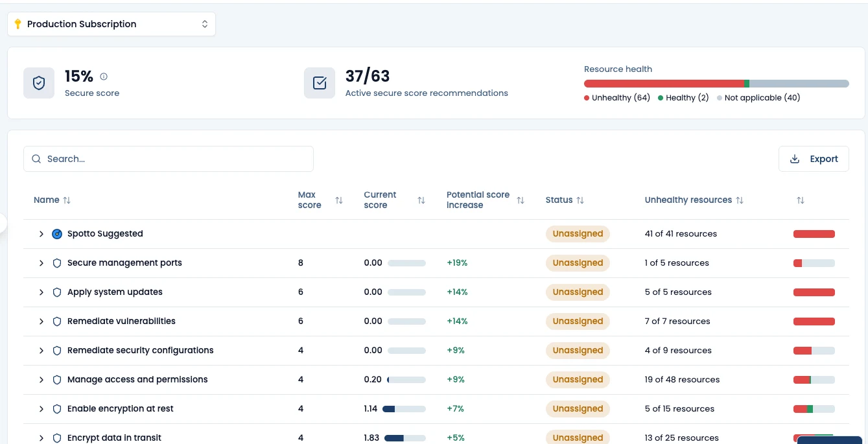The image size is (868, 444).
Task: Click the Resource health bar at top
Action: pos(716,84)
